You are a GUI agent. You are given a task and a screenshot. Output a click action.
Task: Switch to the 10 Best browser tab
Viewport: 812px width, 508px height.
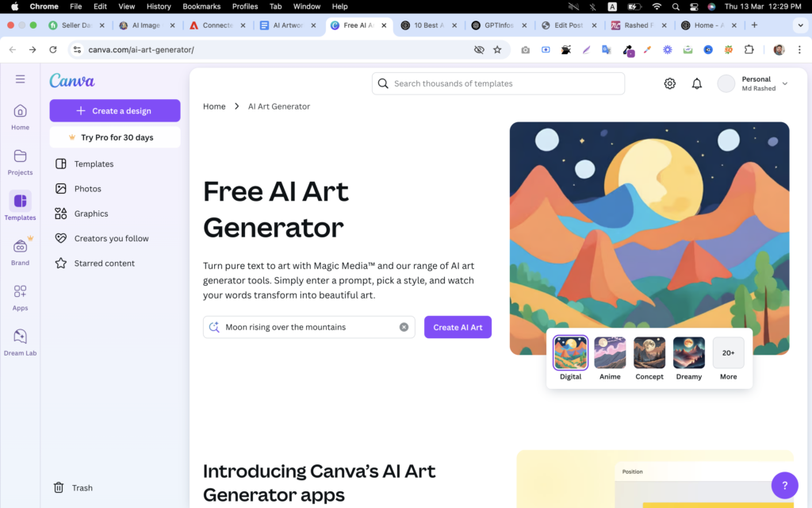[429, 25]
